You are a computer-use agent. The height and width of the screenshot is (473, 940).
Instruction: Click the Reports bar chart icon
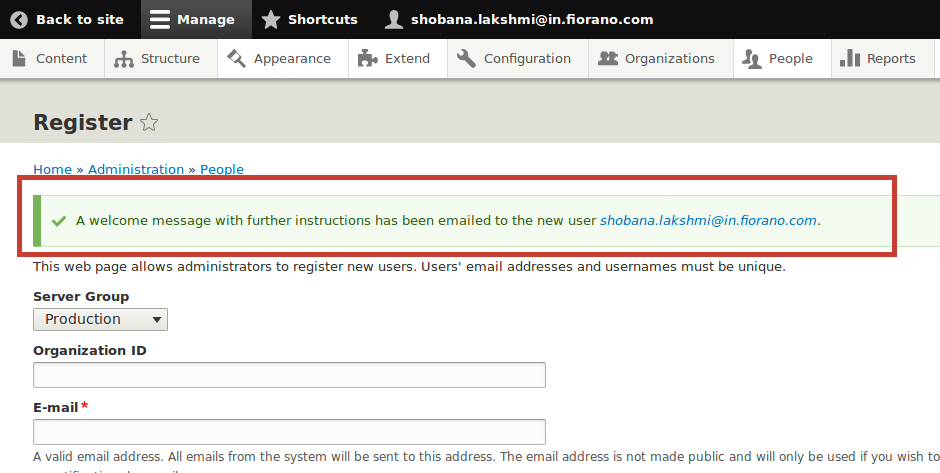click(x=849, y=58)
